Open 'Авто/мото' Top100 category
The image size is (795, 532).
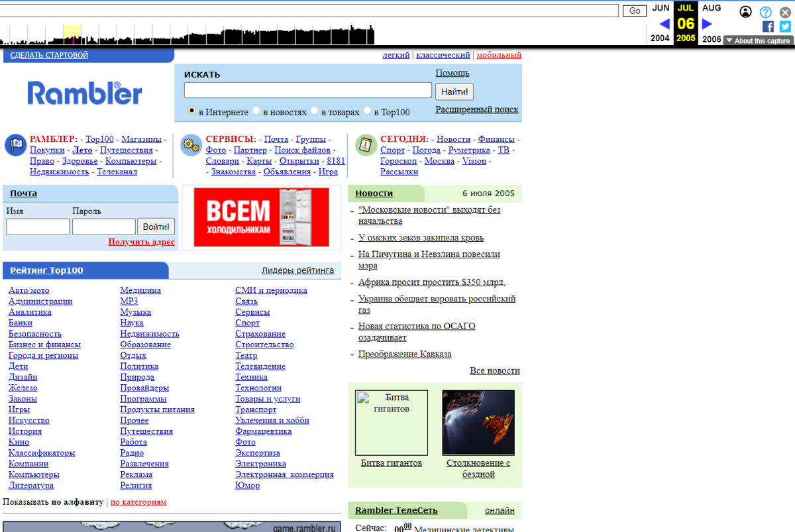tap(28, 290)
